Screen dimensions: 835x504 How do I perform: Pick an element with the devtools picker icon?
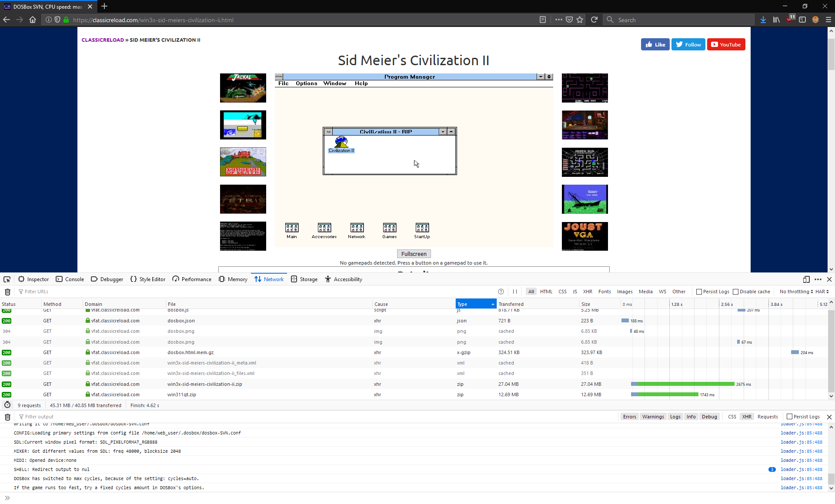pyautogui.click(x=7, y=279)
